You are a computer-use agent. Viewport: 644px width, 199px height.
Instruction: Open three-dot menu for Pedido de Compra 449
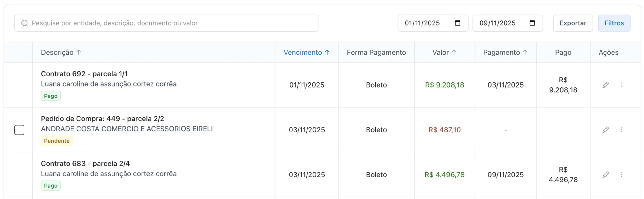[x=622, y=130]
